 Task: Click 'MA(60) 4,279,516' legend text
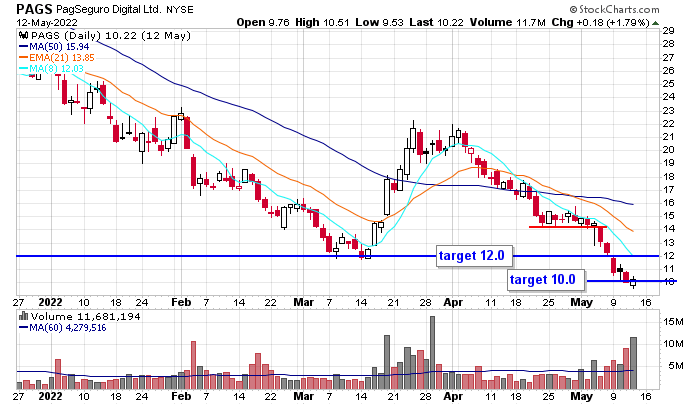click(67, 328)
